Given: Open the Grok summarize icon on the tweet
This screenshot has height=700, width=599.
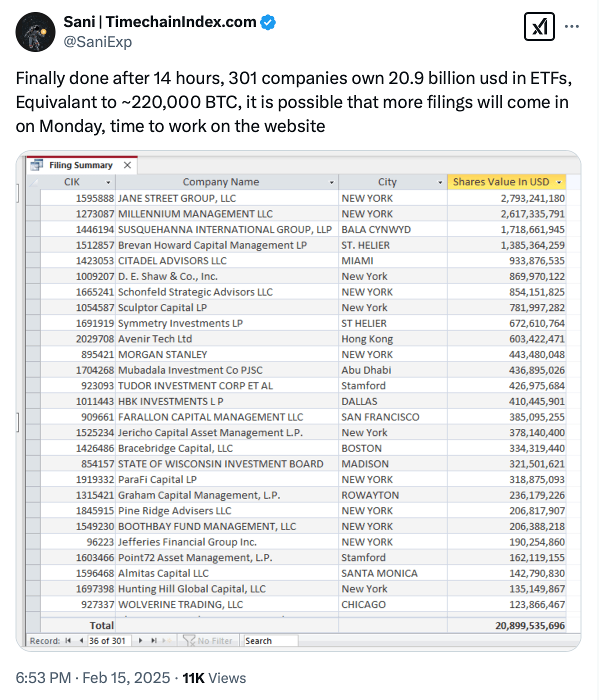Looking at the screenshot, I should point(539,27).
